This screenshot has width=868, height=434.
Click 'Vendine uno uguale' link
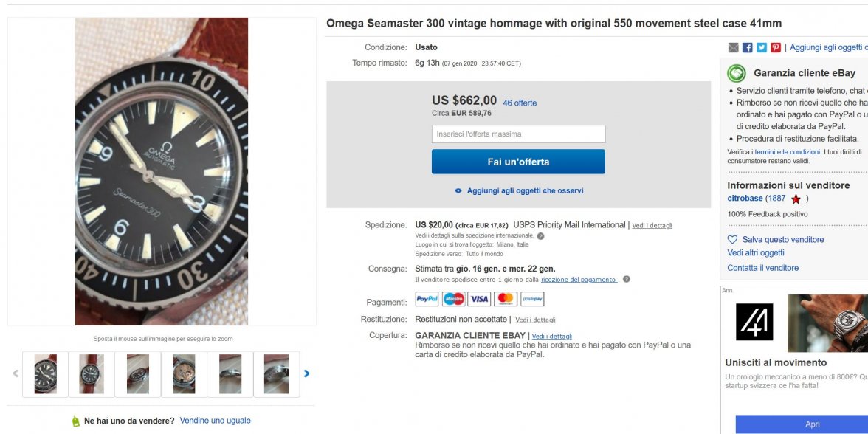coord(215,421)
